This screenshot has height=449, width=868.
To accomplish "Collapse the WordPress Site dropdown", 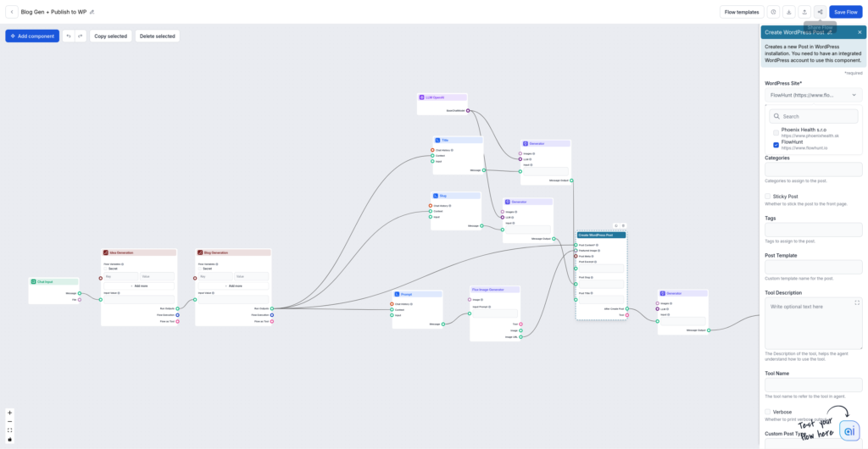I will pos(854,95).
